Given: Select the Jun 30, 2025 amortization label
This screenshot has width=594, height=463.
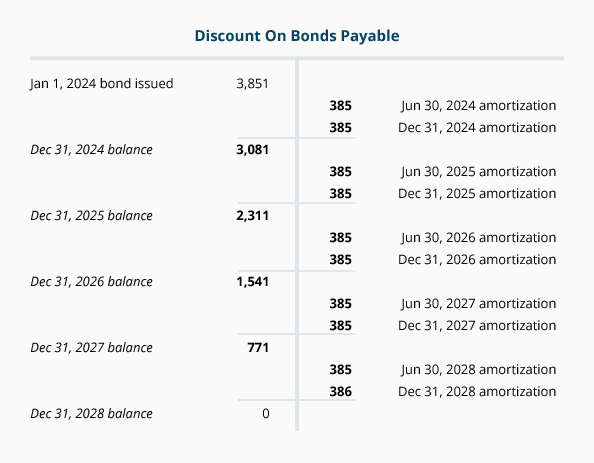Looking at the screenshot, I should (x=478, y=171).
